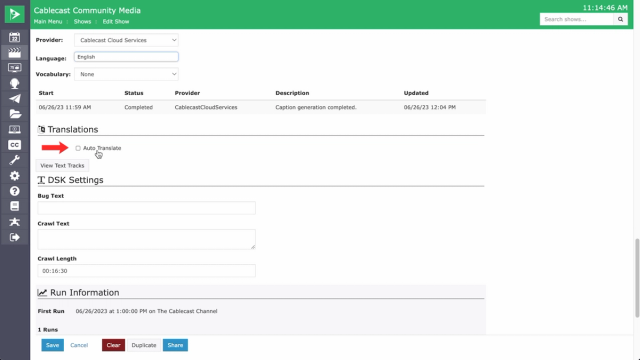Click the 11:14:46 AM clock
640x360 pixels.
[x=605, y=8]
